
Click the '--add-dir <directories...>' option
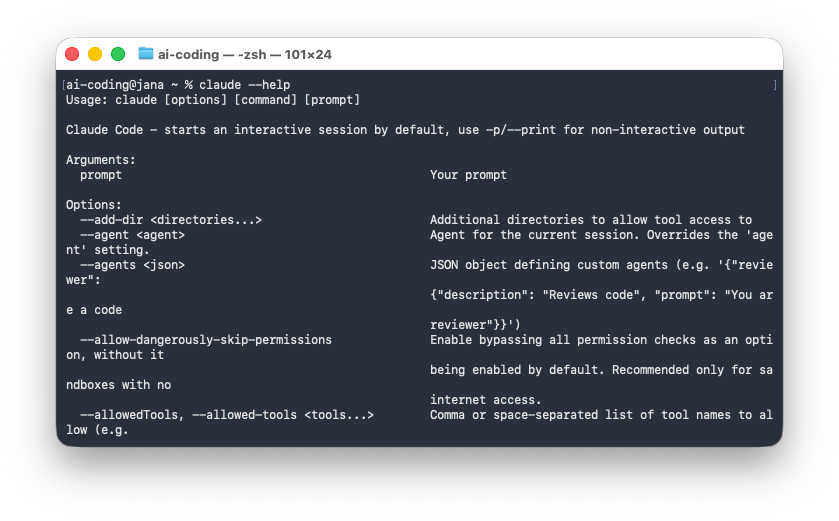(171, 220)
